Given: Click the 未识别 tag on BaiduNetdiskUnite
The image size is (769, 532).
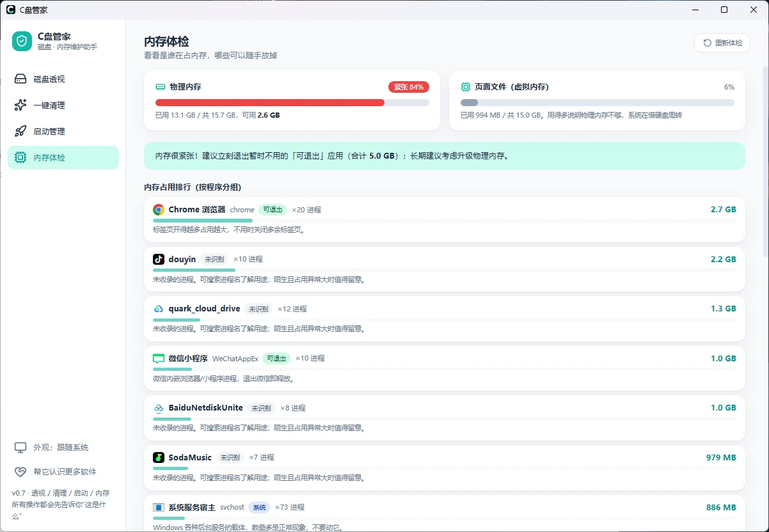Looking at the screenshot, I should (261, 408).
